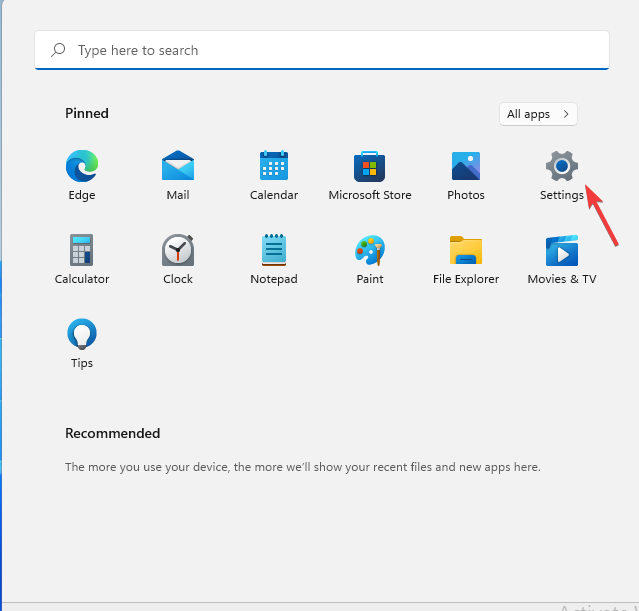Launch the Clock app
639x611 pixels.
pos(178,250)
